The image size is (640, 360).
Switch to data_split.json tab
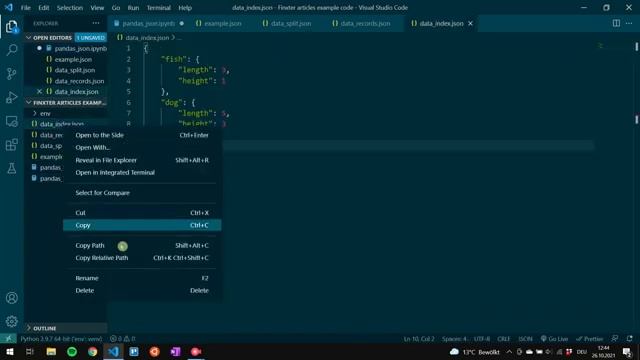(x=291, y=23)
